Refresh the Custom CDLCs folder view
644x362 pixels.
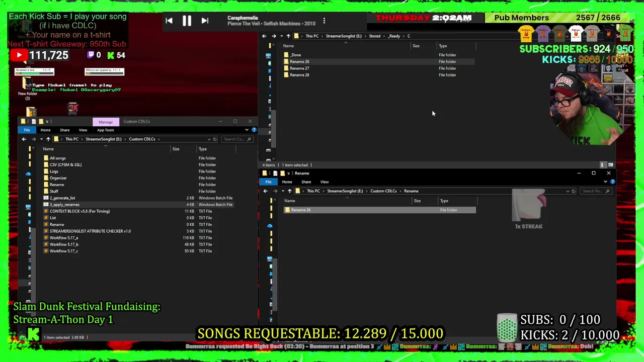215,139
